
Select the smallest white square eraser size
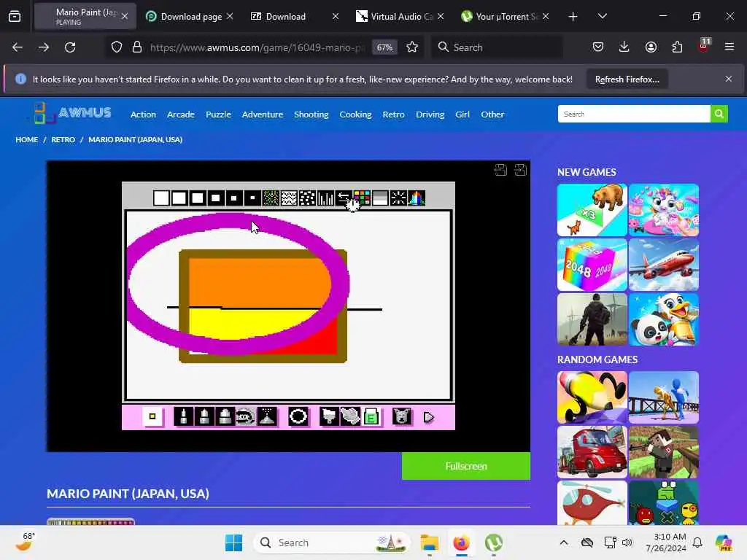(252, 198)
